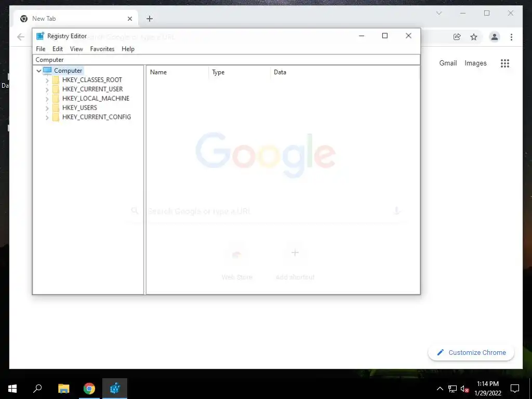Minimize the Chrome window
Screen dimensions: 532x399
(463, 13)
